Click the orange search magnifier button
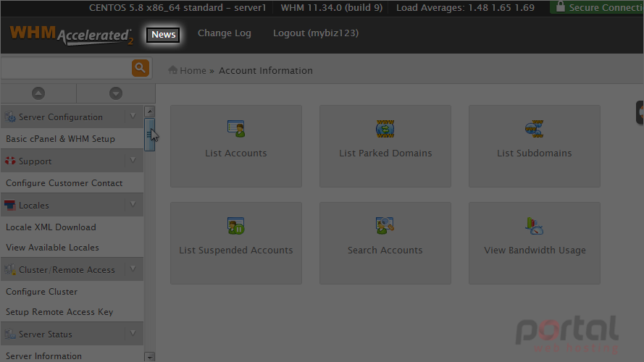The width and height of the screenshot is (644, 362). (141, 68)
